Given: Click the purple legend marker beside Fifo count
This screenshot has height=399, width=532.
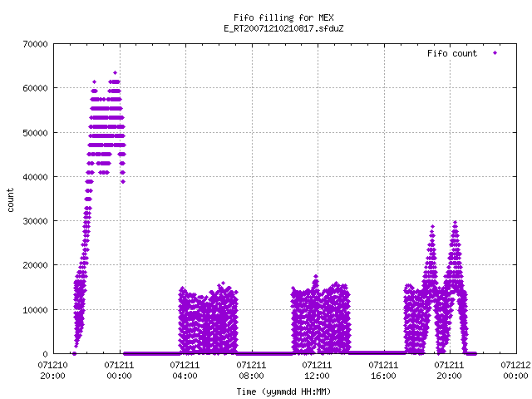Looking at the screenshot, I should coord(495,53).
